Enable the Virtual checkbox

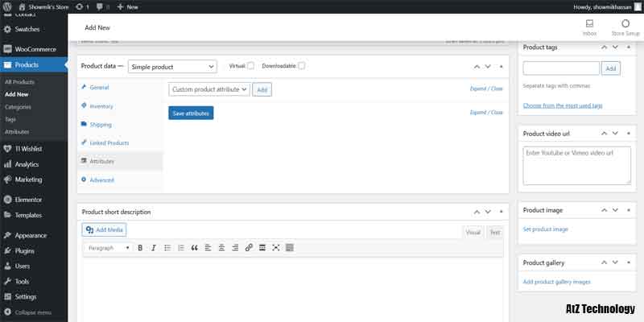251,66
